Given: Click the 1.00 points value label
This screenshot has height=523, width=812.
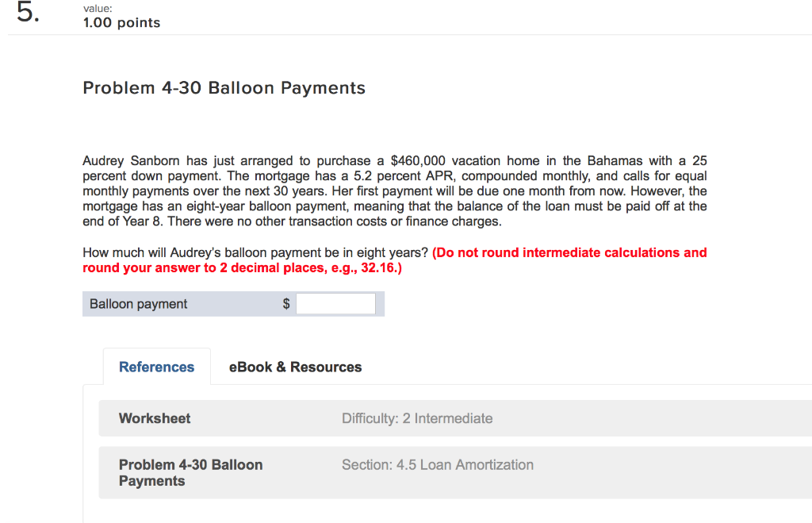Looking at the screenshot, I should pos(121,23).
